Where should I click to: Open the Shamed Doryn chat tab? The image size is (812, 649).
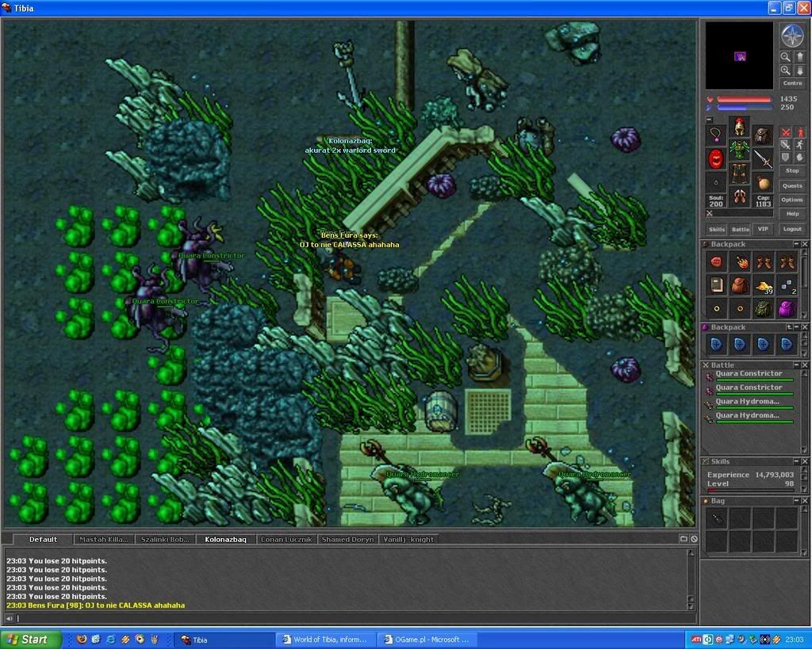(x=347, y=540)
